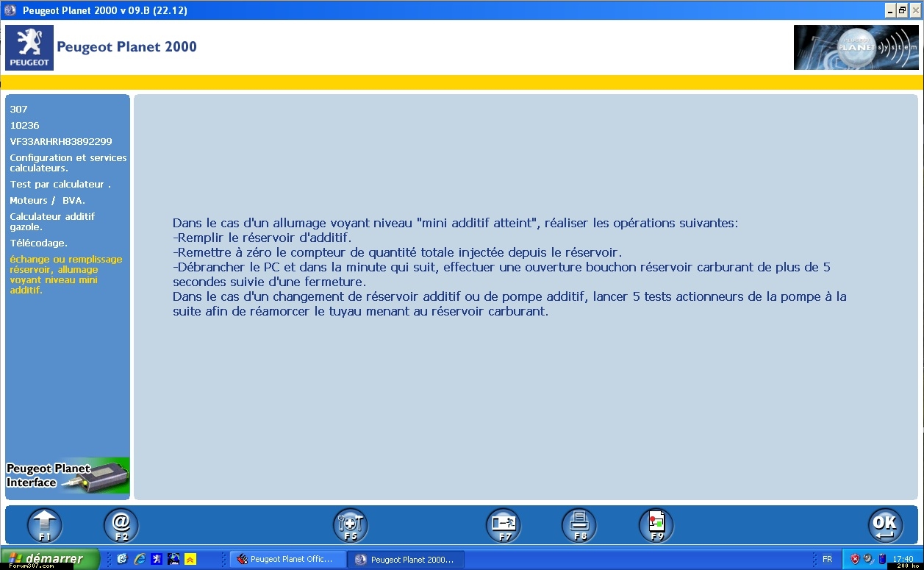The image size is (924, 570).
Task: Click the 'Remplir le réservoir d'additif' line
Action: coord(262,238)
